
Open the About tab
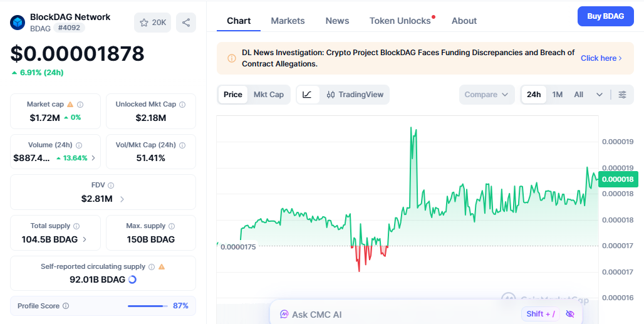tap(464, 21)
